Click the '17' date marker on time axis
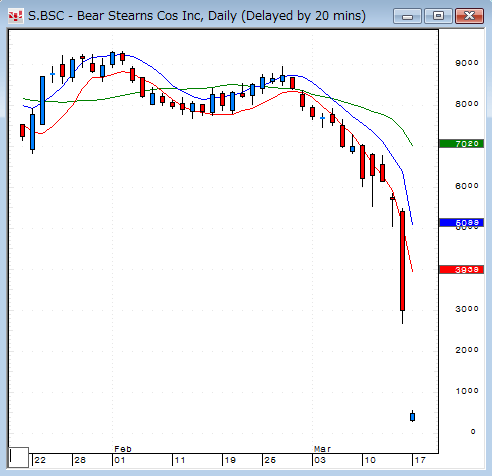 tap(420, 460)
